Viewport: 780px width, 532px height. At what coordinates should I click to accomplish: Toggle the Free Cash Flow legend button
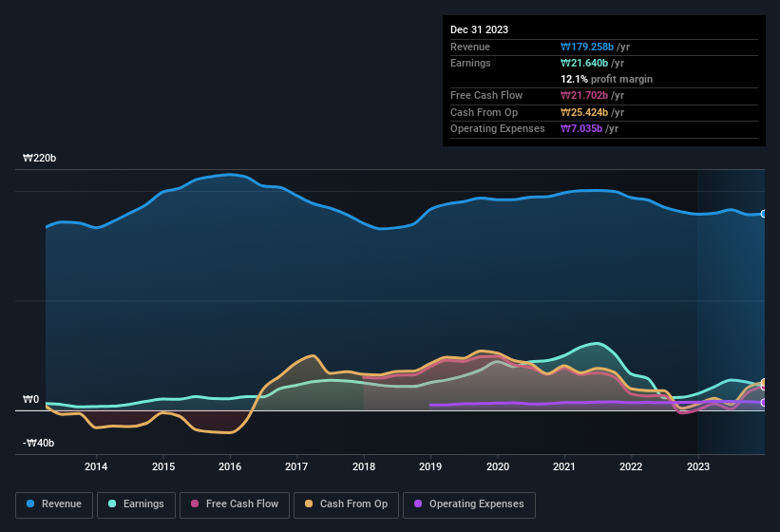[x=235, y=504]
